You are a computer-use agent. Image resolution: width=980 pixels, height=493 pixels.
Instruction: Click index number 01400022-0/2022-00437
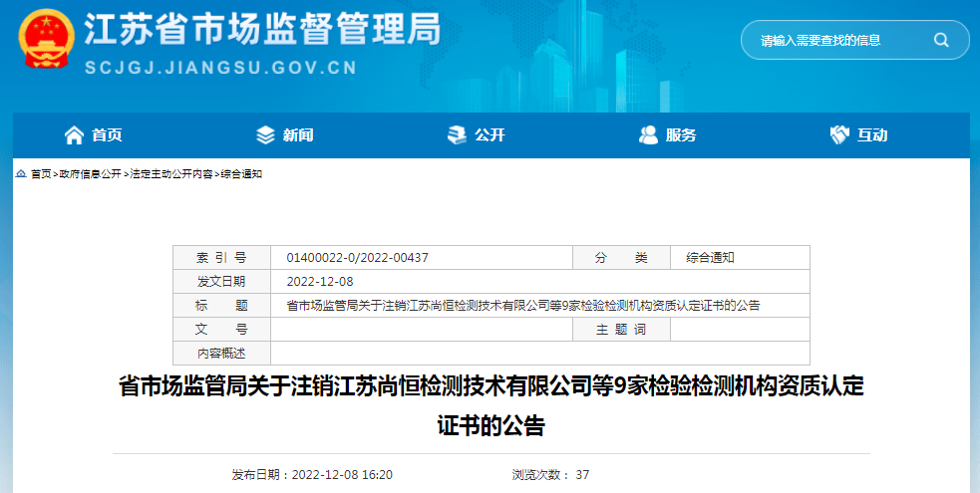(357, 258)
